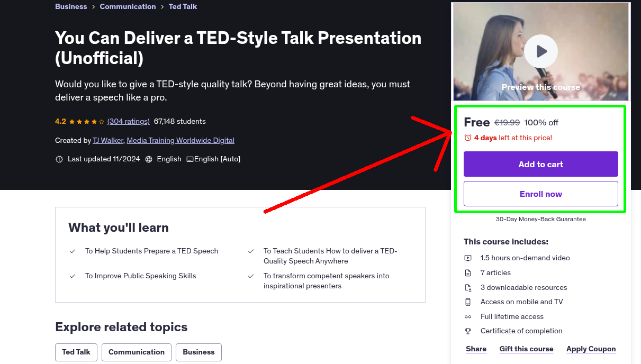Viewport: 641px width, 364px height.
Task: Click the Free price label
Action: point(477,122)
